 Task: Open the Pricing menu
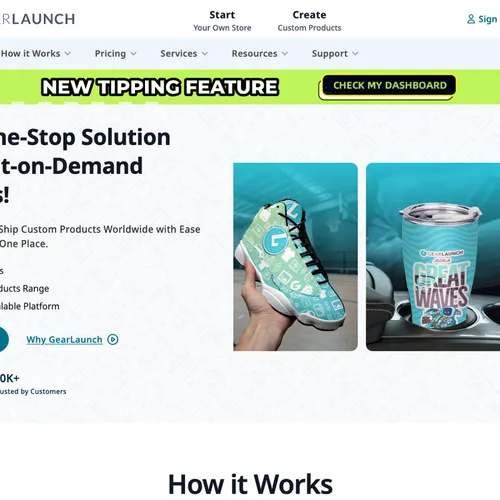click(x=110, y=53)
